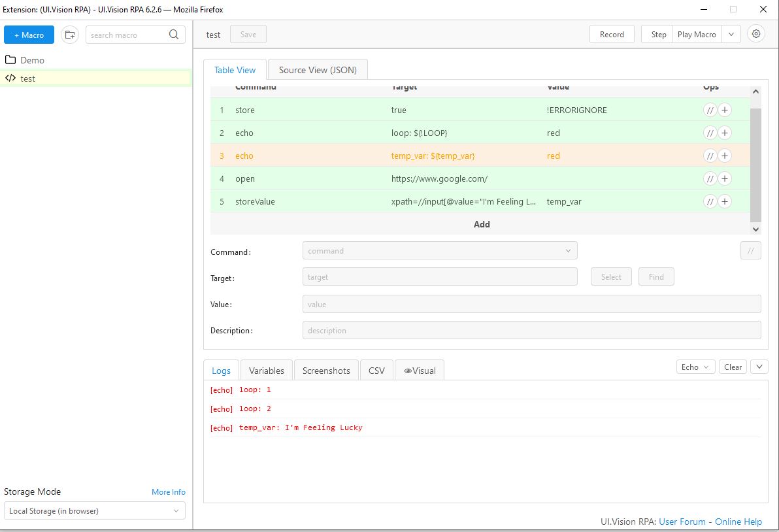Viewport: 779px width, 532px height.
Task: Open the Variables tab
Action: 266,371
